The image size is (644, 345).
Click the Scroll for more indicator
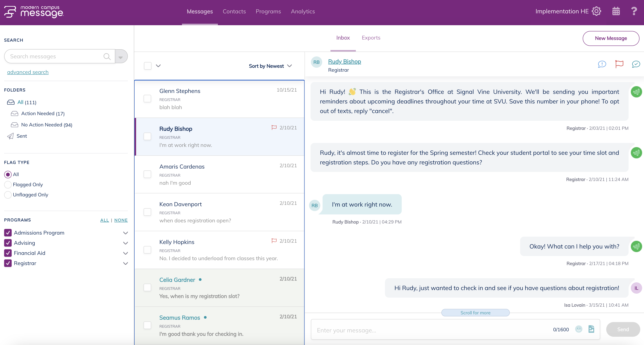coord(476,312)
